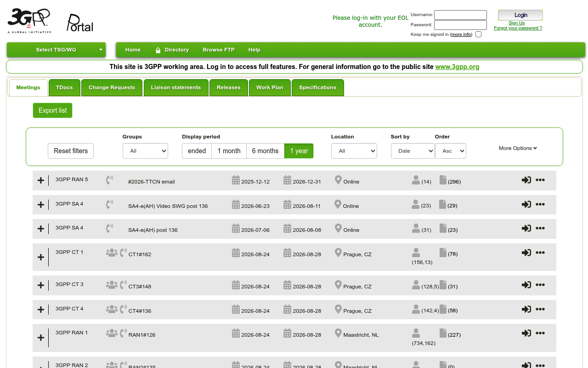The height and width of the screenshot is (368, 588).
Task: Open the Select TSG/WG dropdown
Action: click(56, 50)
